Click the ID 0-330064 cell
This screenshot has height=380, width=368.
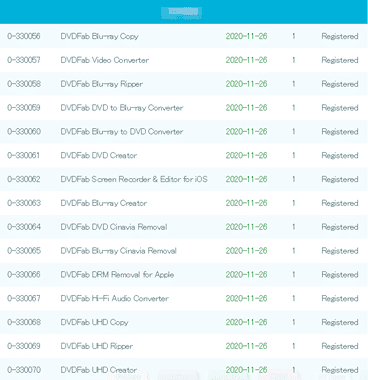tap(24, 227)
